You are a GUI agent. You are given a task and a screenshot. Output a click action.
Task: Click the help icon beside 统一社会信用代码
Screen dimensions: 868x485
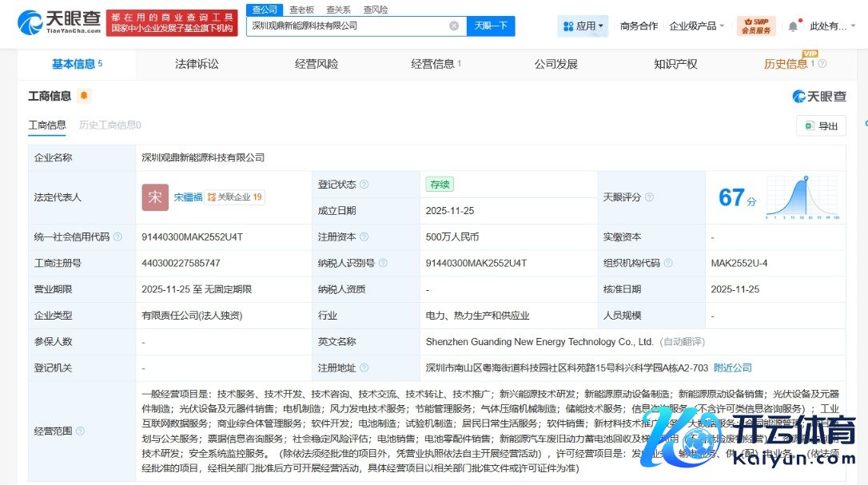[117, 237]
